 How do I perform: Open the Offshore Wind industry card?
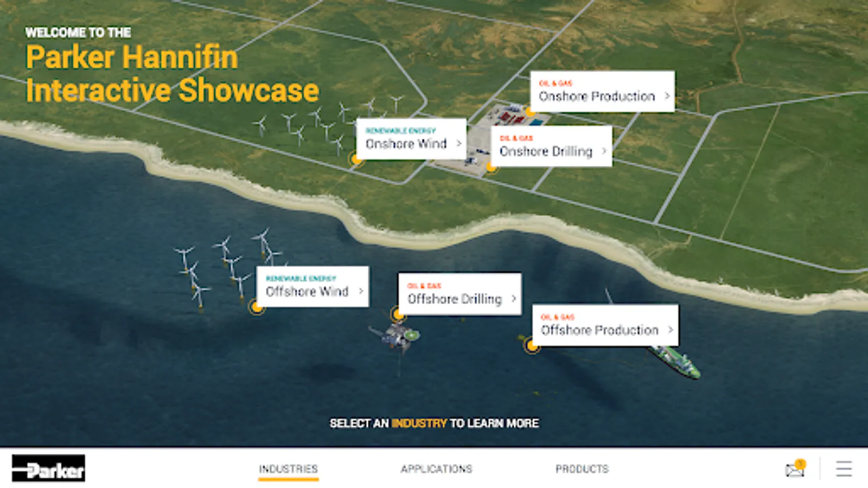312,286
